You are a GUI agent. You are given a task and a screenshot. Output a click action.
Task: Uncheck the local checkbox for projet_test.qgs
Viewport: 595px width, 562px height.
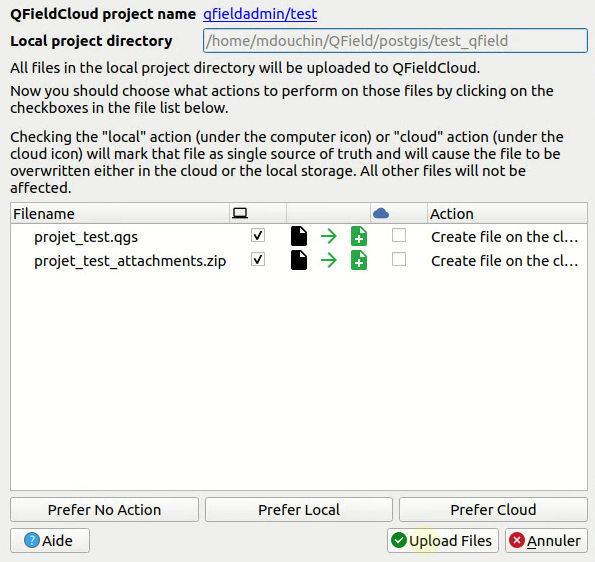click(x=258, y=235)
